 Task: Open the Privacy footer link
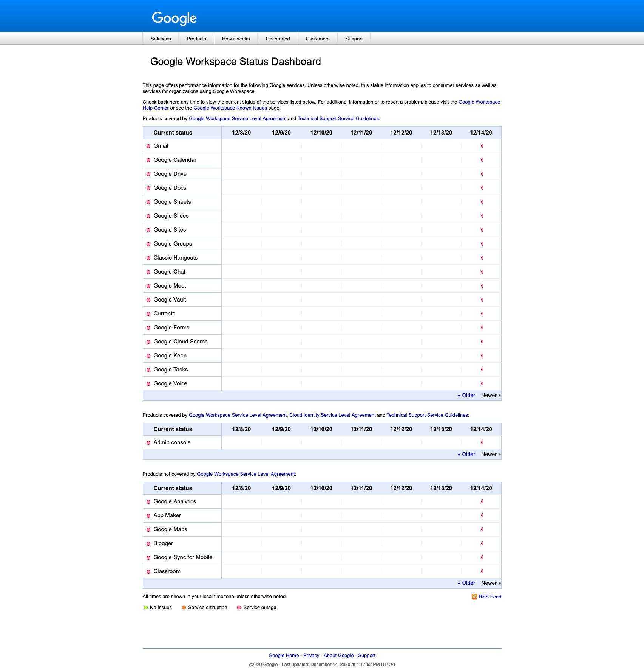point(311,656)
